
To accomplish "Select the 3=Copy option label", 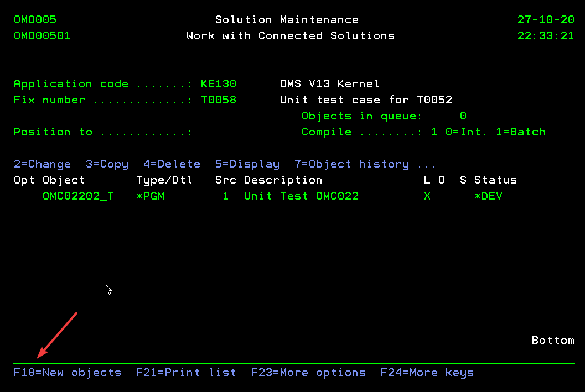I will [107, 164].
